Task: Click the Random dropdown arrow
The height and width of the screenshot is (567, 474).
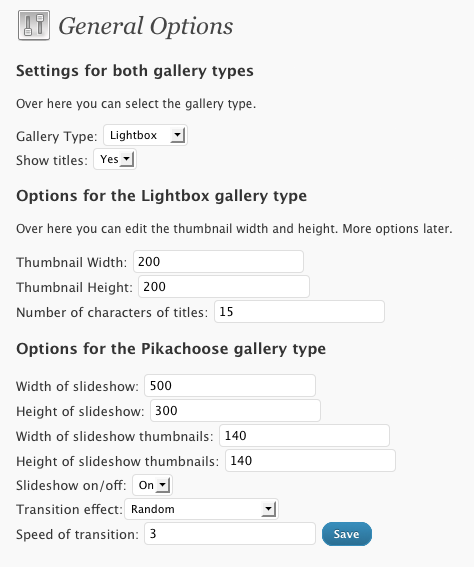Action: [x=268, y=509]
